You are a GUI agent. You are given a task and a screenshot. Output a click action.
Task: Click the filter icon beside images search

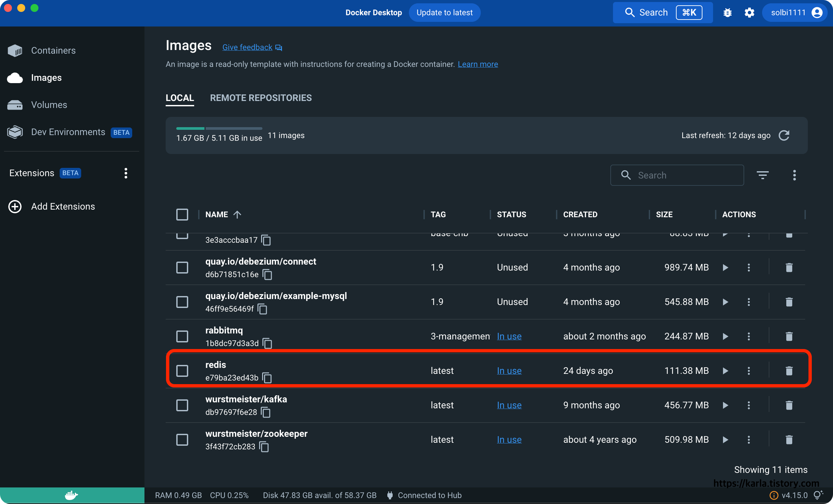pos(762,175)
